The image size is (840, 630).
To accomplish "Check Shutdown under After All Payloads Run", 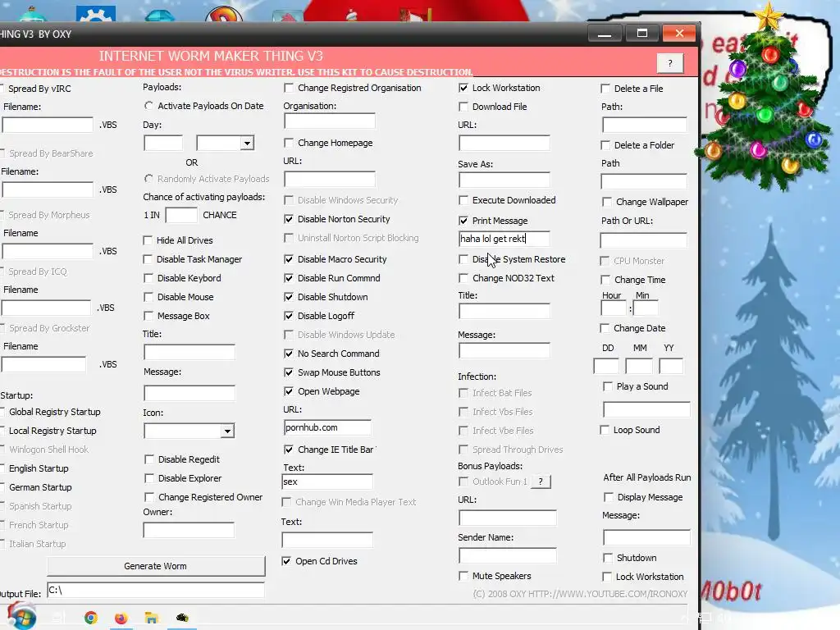I will [608, 558].
